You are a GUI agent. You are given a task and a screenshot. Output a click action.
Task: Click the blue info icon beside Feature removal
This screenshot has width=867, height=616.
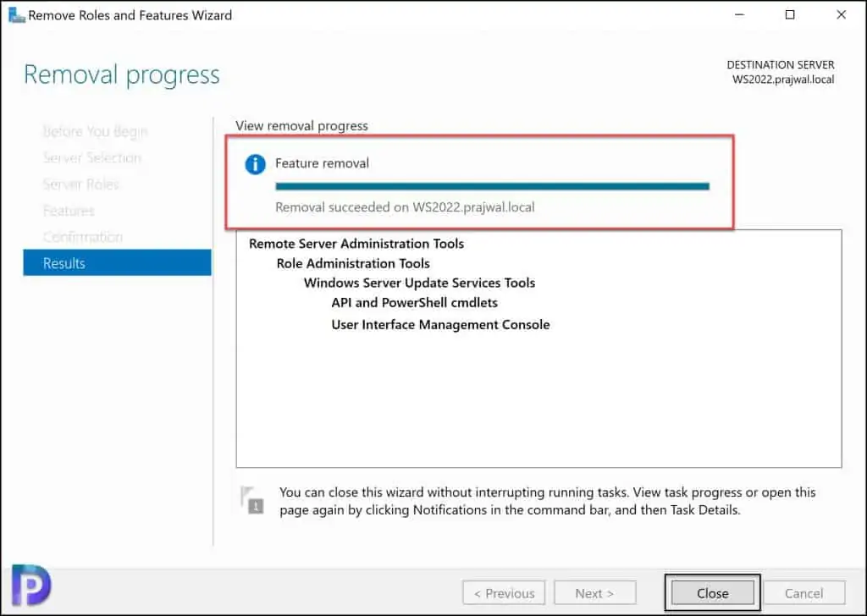255,164
